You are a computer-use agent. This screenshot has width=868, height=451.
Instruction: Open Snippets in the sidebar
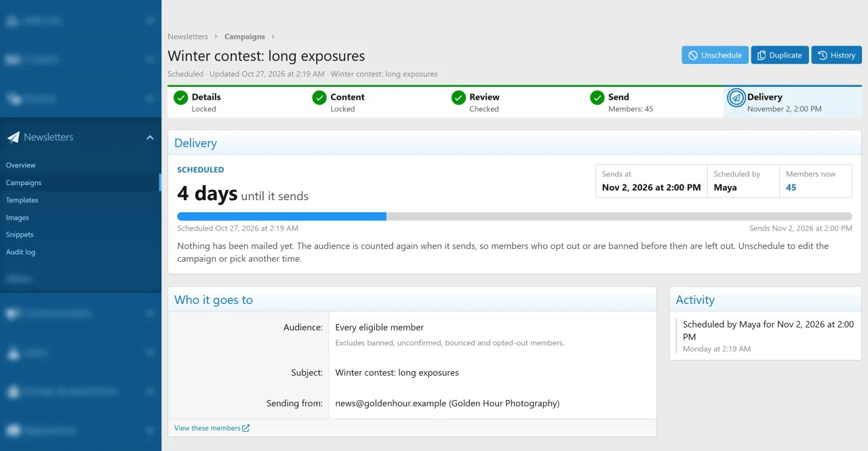[81, 235]
